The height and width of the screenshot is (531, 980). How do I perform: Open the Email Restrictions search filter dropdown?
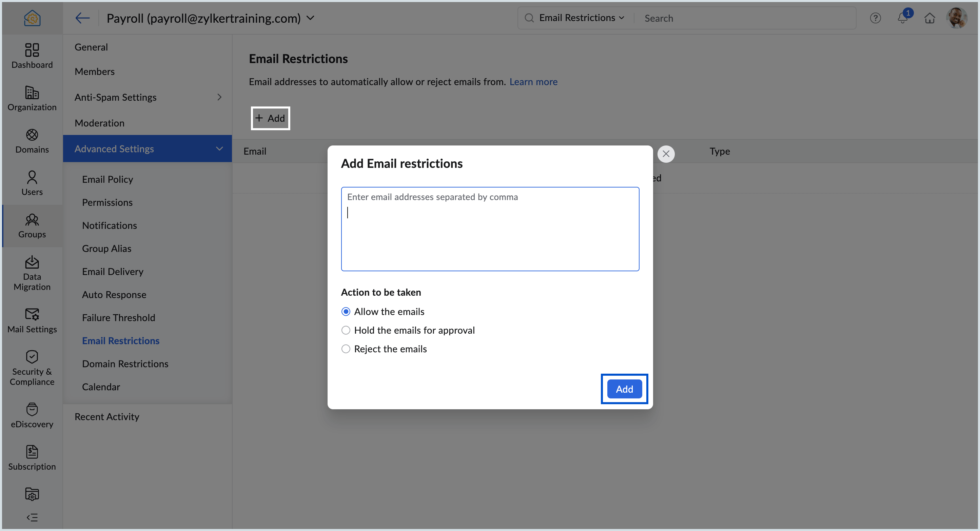point(581,18)
